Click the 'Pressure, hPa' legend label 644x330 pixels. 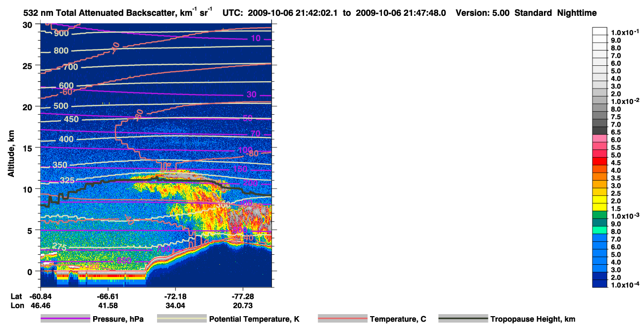(118, 319)
